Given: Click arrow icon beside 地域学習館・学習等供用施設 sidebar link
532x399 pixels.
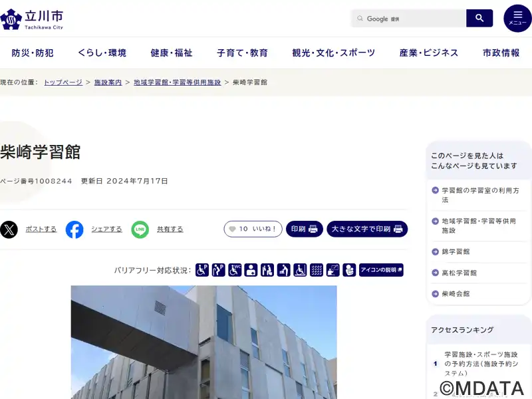Looking at the screenshot, I should point(436,221).
